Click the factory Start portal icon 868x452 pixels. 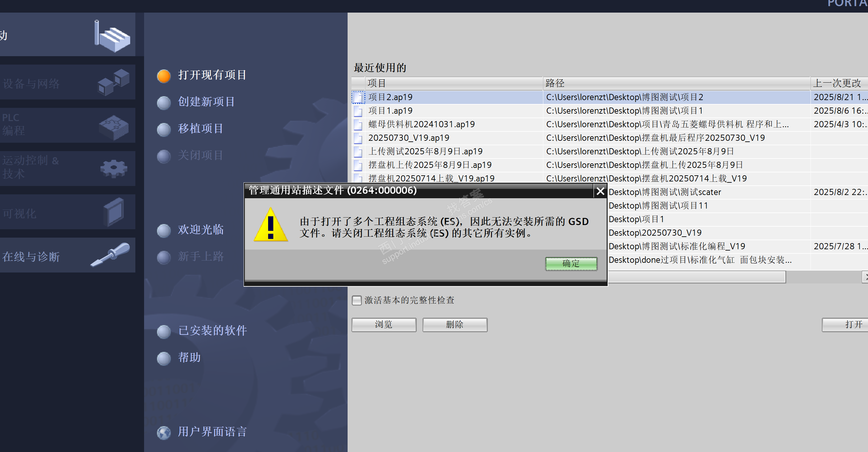click(x=112, y=36)
